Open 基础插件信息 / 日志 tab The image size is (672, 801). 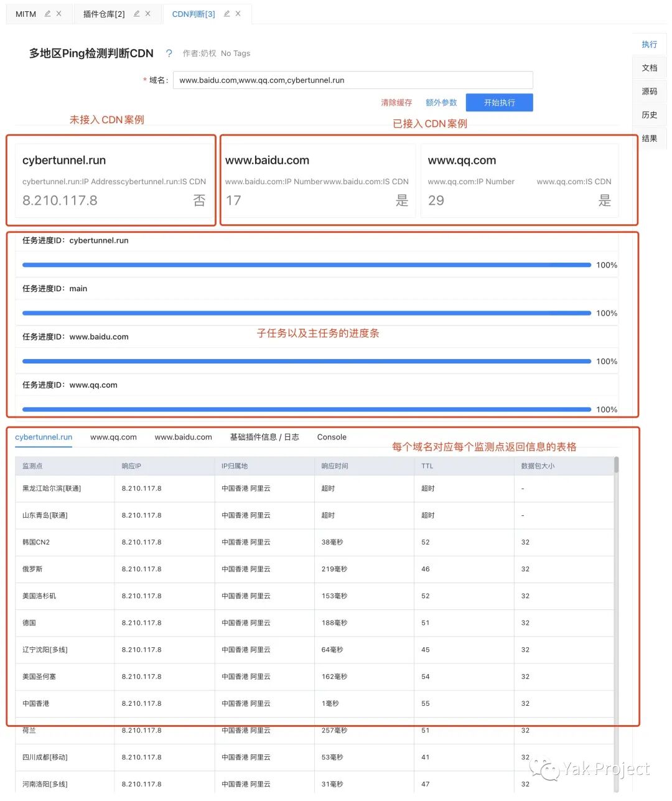tap(264, 437)
